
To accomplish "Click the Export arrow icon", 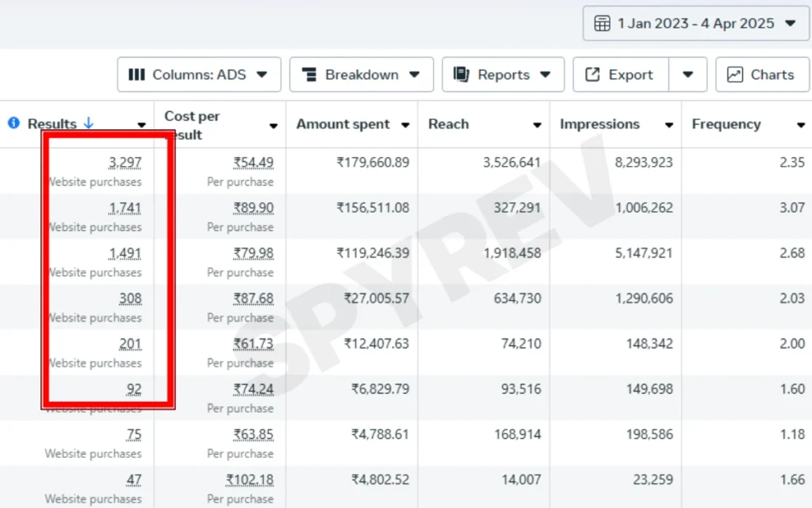I will coord(592,75).
